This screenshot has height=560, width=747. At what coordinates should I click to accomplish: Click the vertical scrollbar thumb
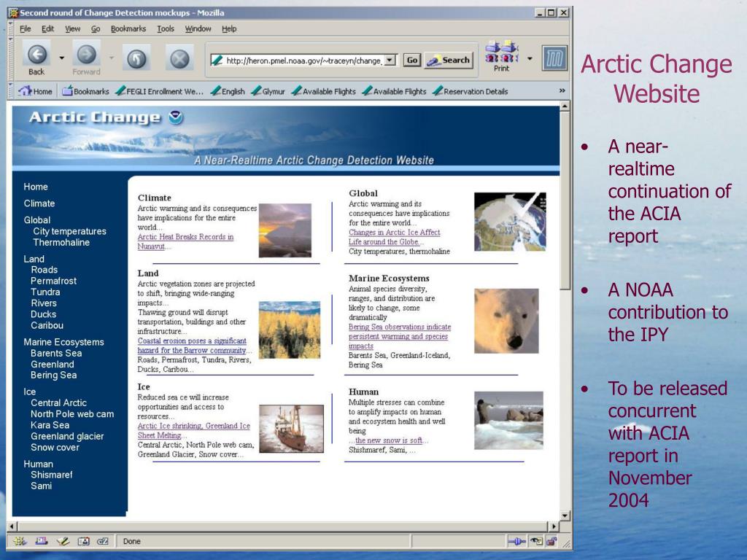pos(565,201)
